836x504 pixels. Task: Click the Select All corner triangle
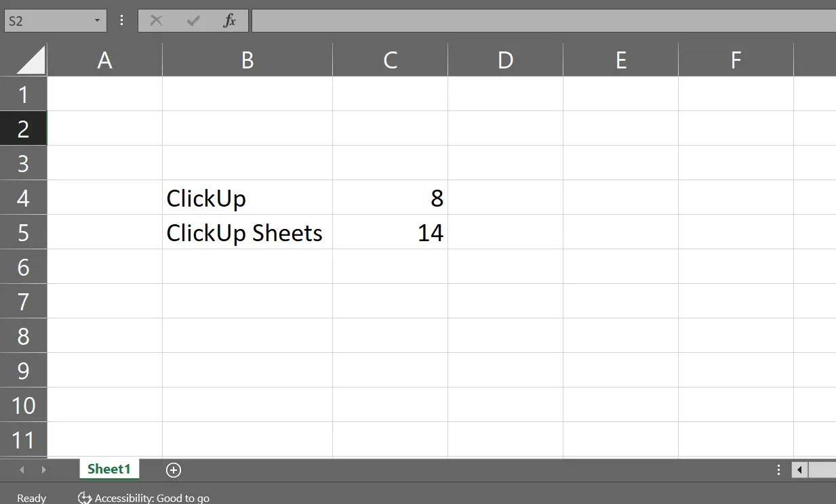[31, 60]
